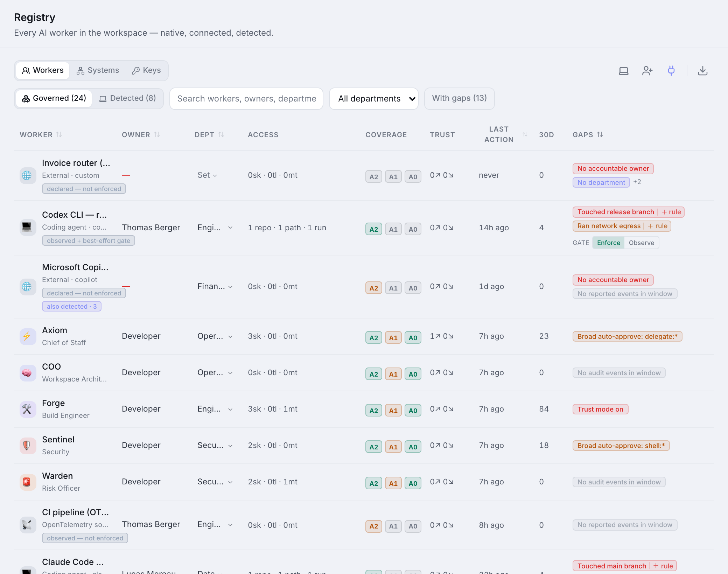Select the Workers tab
The image size is (728, 574).
(43, 70)
